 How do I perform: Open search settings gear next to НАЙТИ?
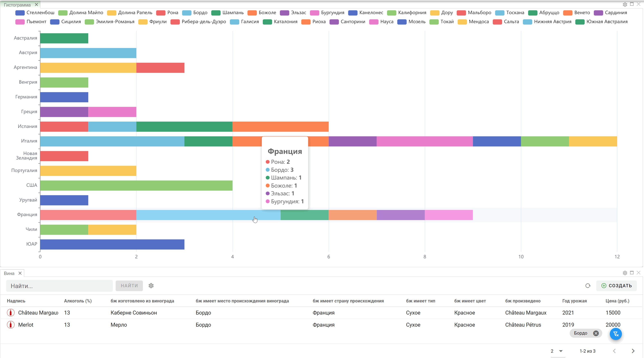151,286
